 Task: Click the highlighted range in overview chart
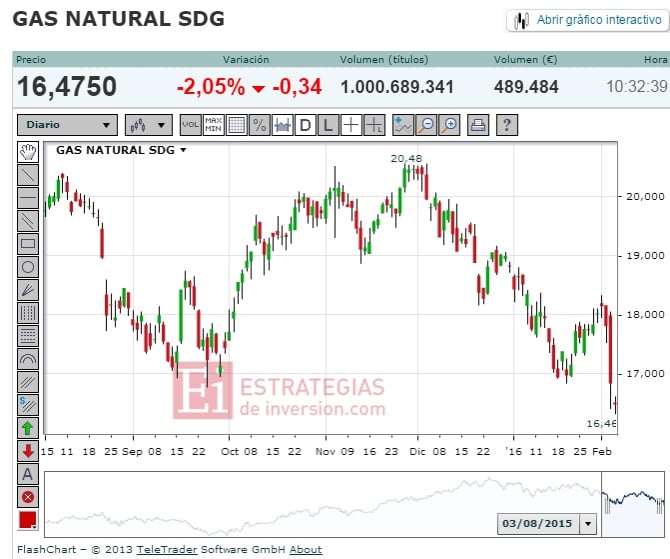coord(633,504)
